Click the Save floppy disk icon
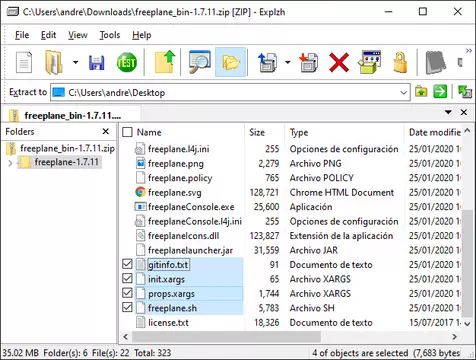 tap(97, 63)
